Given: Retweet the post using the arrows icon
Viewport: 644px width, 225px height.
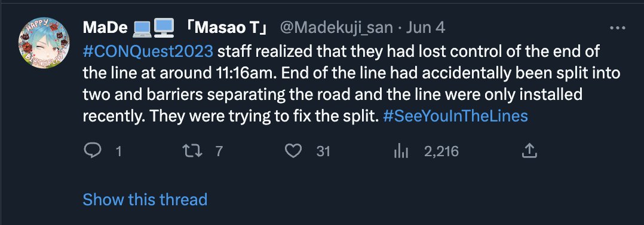Looking at the screenshot, I should pos(192,151).
